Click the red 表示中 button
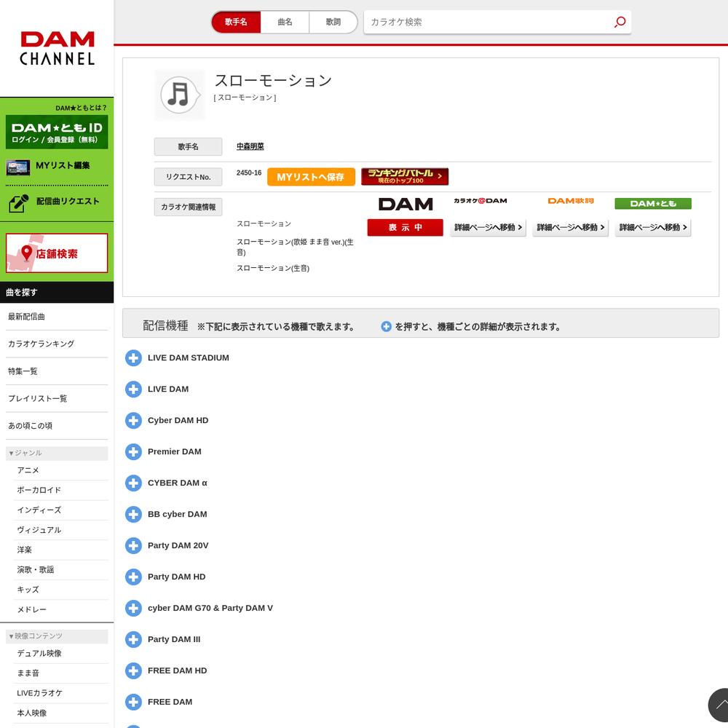The height and width of the screenshot is (728, 728). (x=405, y=227)
